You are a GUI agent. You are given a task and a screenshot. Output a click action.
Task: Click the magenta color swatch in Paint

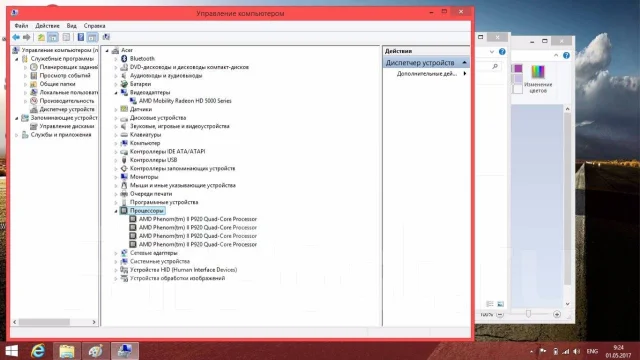click(x=518, y=69)
